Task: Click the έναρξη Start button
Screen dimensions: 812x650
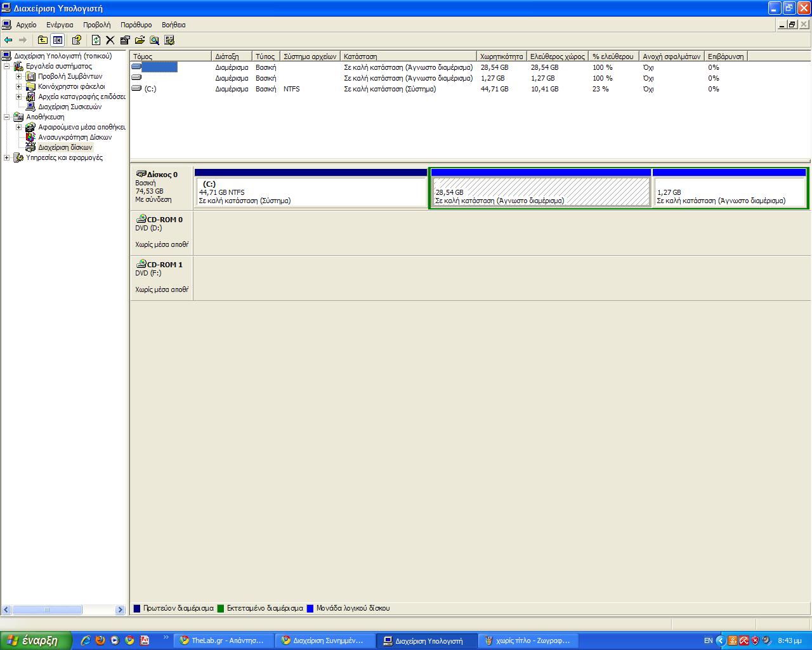Action: [33, 640]
